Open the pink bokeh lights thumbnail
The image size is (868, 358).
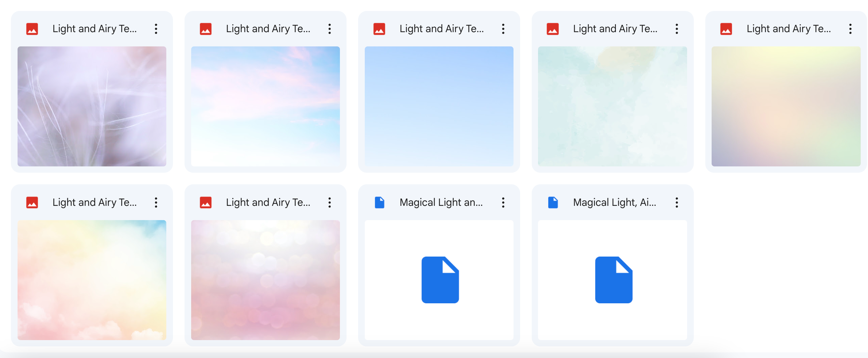tap(265, 280)
